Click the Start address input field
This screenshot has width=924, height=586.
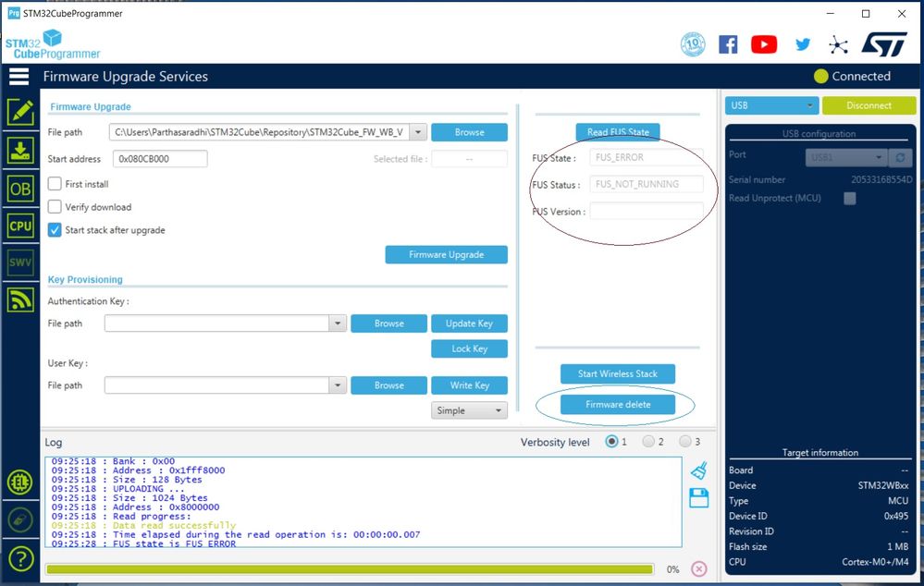click(x=160, y=158)
